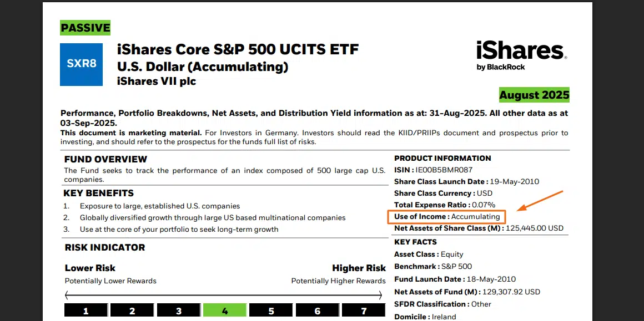
Task: Select the green risk level 4 box
Action: tap(224, 310)
